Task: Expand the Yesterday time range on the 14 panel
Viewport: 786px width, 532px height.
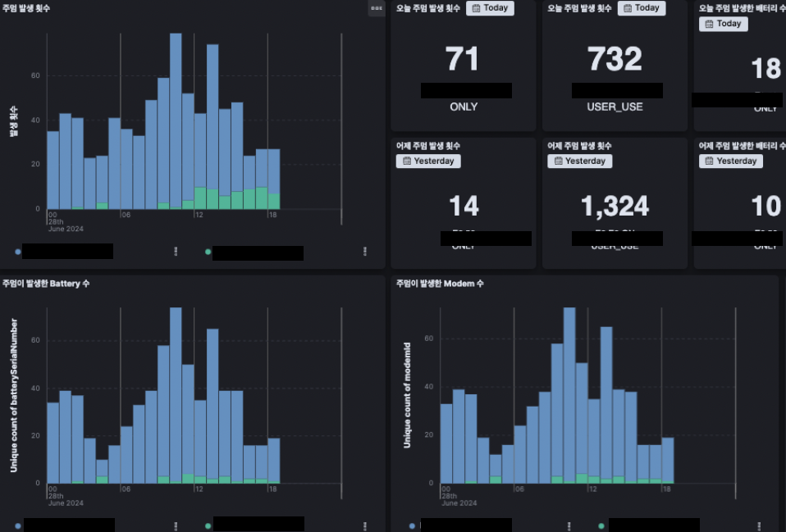Action: pos(428,161)
